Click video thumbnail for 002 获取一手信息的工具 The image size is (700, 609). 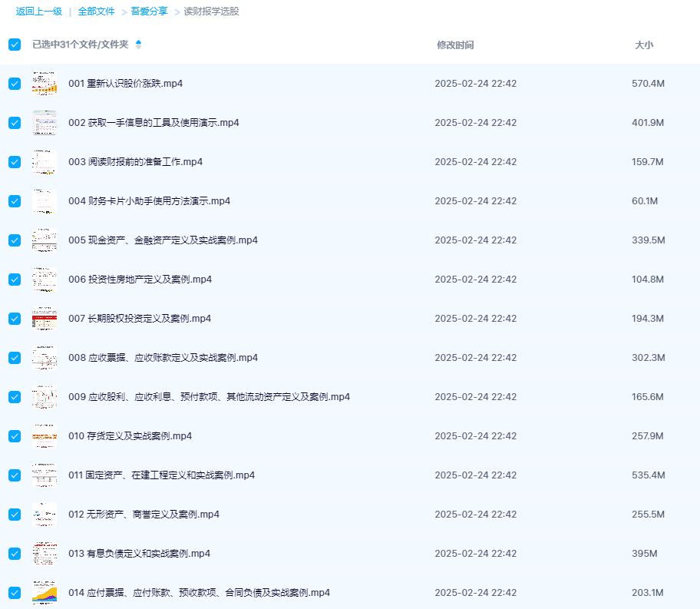coord(44,123)
